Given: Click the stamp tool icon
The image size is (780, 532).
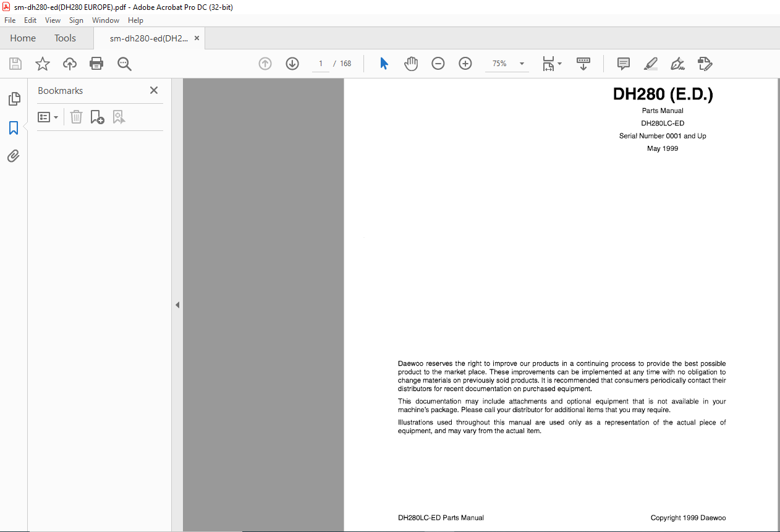Looking at the screenshot, I should pyautogui.click(x=705, y=64).
